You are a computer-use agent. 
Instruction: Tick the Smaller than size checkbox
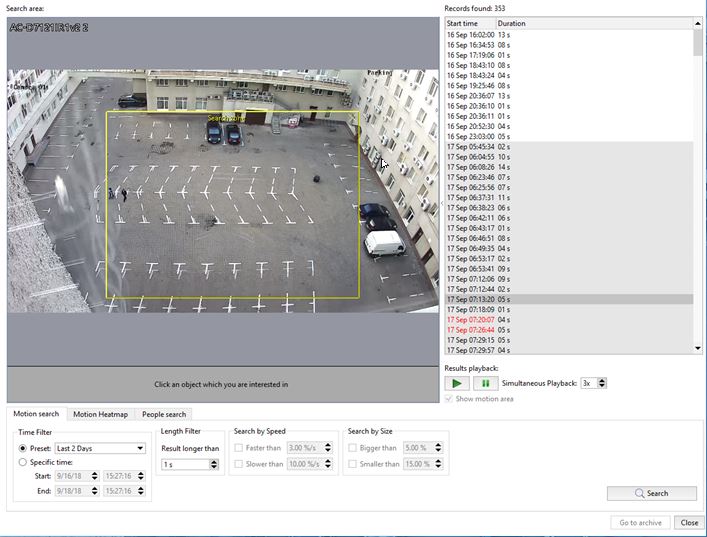click(353, 464)
